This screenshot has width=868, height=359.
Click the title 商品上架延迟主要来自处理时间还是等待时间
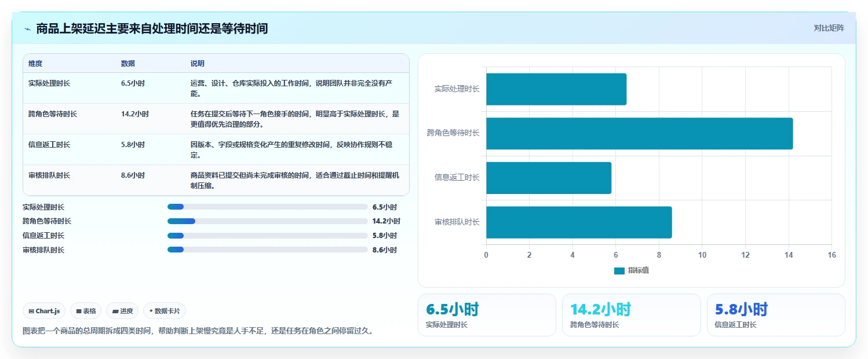(152, 28)
